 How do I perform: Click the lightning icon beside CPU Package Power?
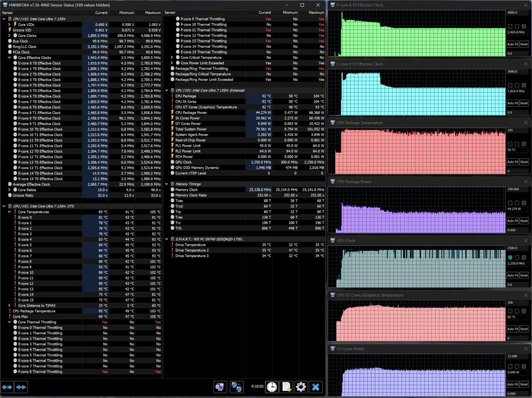point(172,112)
